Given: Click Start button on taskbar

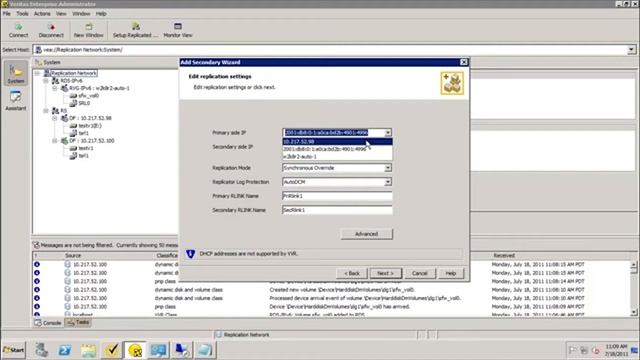Looking at the screenshot, I should tap(13, 350).
